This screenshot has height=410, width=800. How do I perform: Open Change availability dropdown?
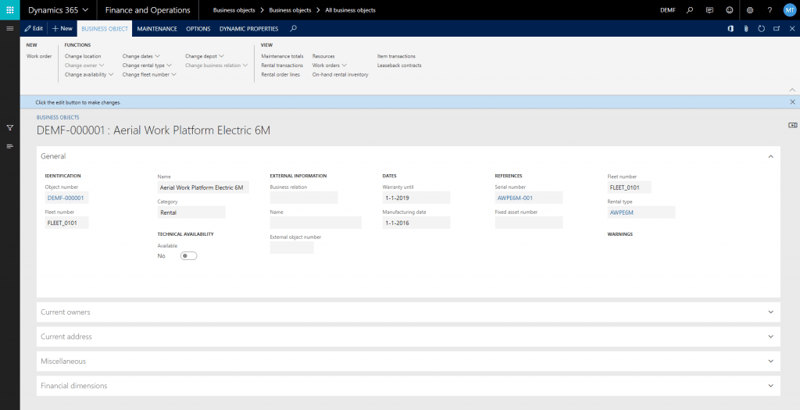point(89,74)
